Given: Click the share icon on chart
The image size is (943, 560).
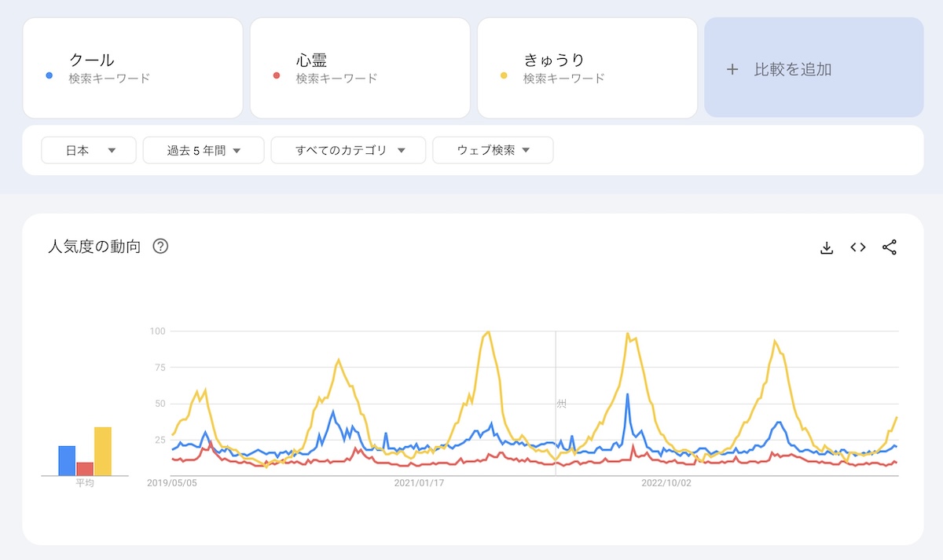Looking at the screenshot, I should tap(890, 247).
